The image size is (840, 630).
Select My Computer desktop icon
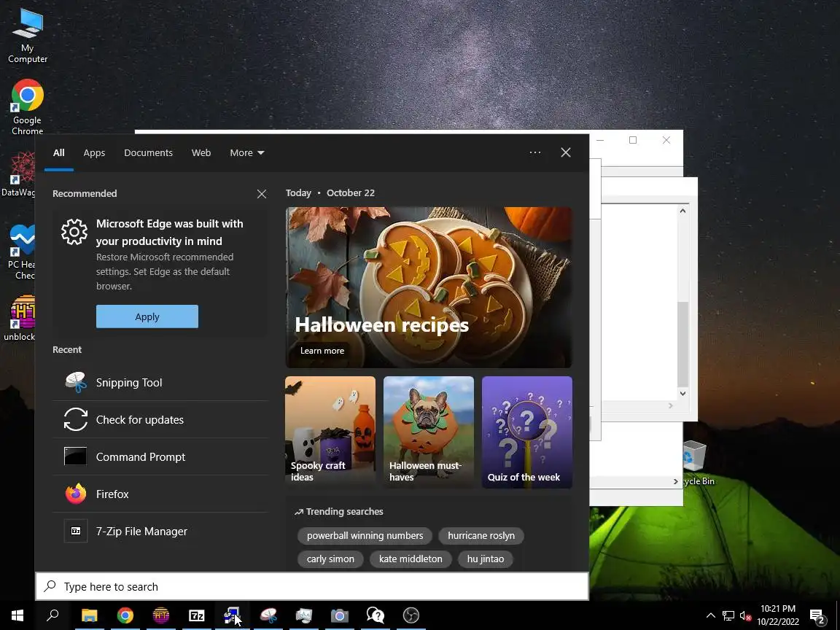pyautogui.click(x=27, y=36)
